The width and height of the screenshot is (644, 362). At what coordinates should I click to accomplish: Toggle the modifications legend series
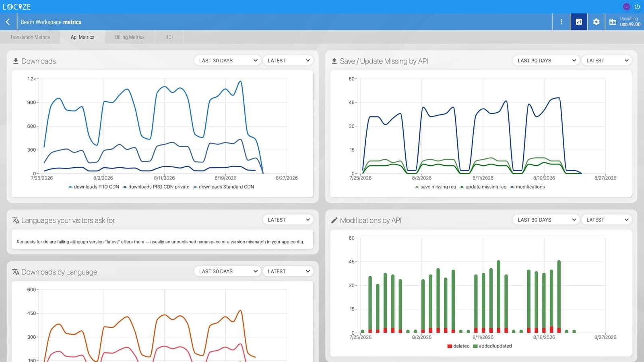click(x=527, y=187)
